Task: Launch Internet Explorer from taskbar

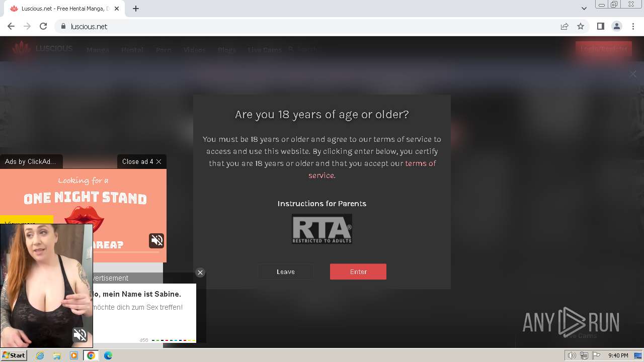Action: [x=40, y=355]
